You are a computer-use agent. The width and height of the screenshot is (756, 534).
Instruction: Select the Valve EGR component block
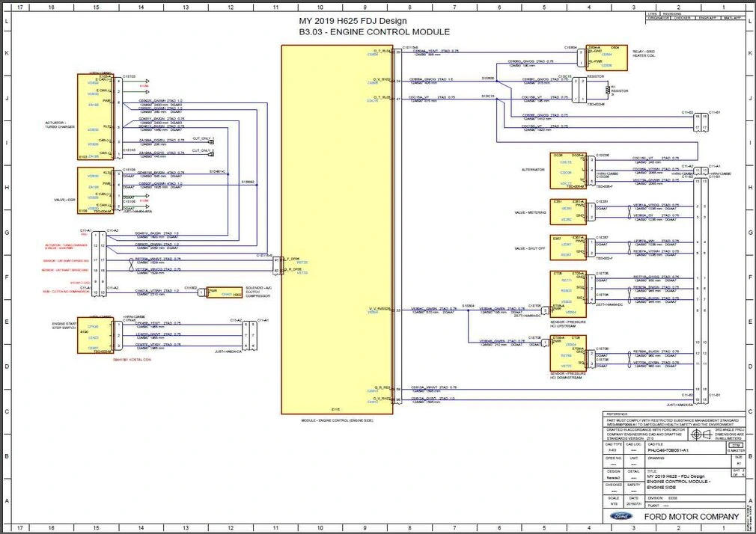coord(94,190)
